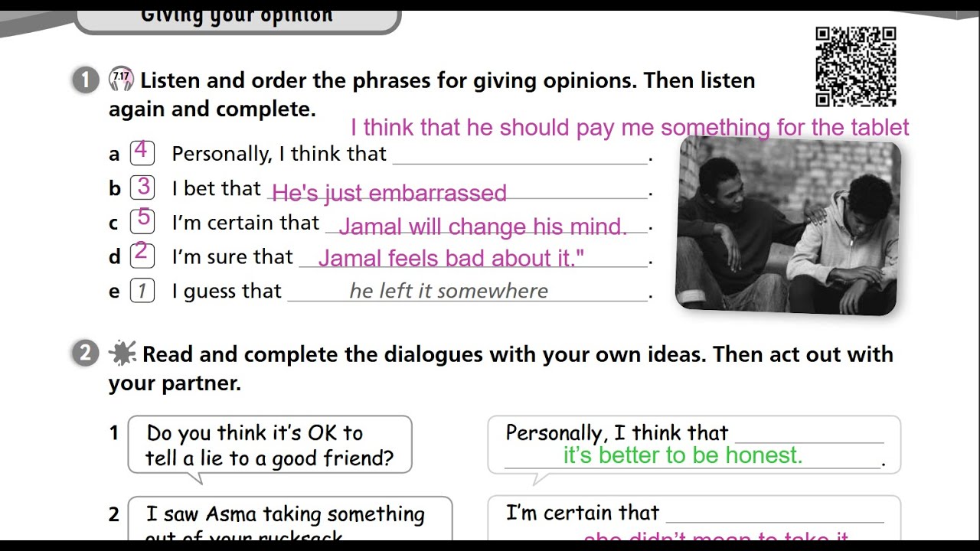Click the headphones audio 7.17 icon
Screen dimensions: 980x551
(x=121, y=80)
